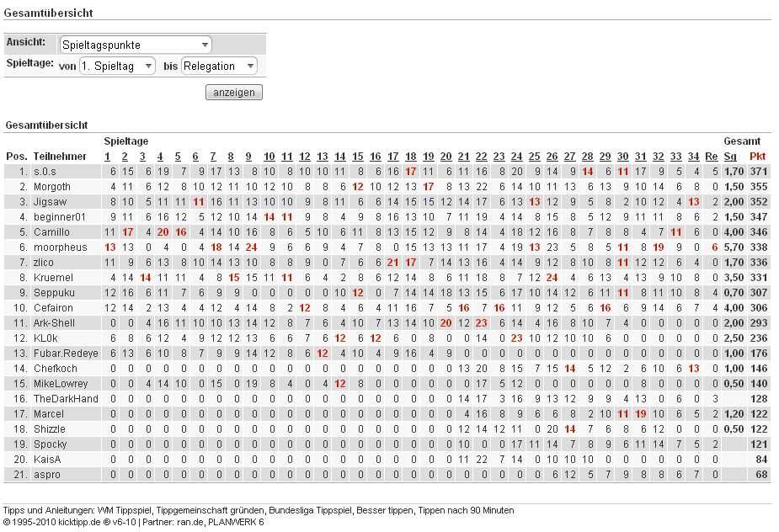Image resolution: width=779 pixels, height=532 pixels.
Task: Open the Tippgemeinschaft gründen footer link
Action: (211, 510)
